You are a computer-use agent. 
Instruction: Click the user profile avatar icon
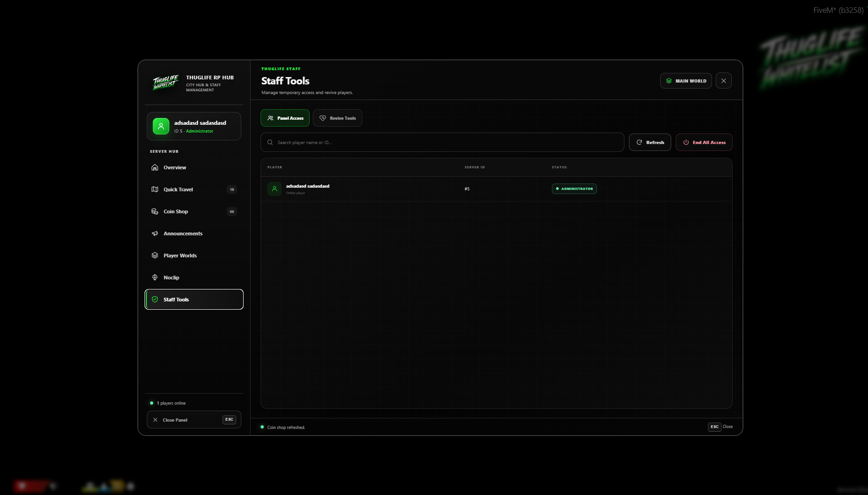(161, 126)
